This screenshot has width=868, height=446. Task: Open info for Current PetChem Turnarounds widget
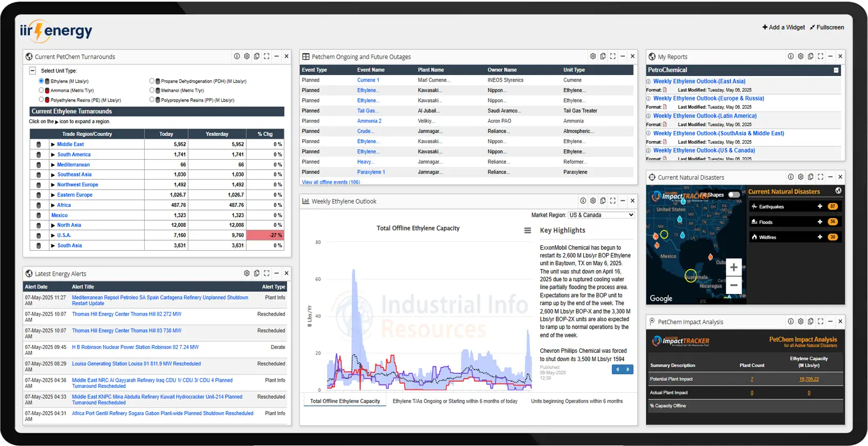tap(237, 56)
